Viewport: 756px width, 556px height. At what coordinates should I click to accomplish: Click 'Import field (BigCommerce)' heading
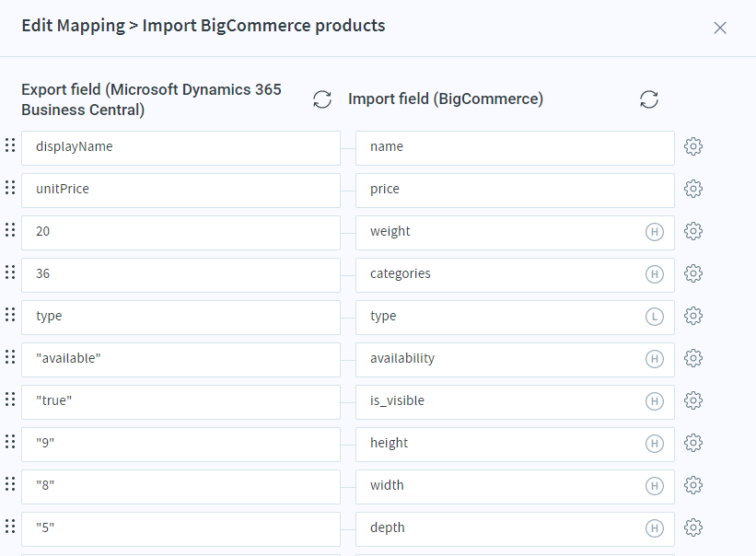point(446,98)
